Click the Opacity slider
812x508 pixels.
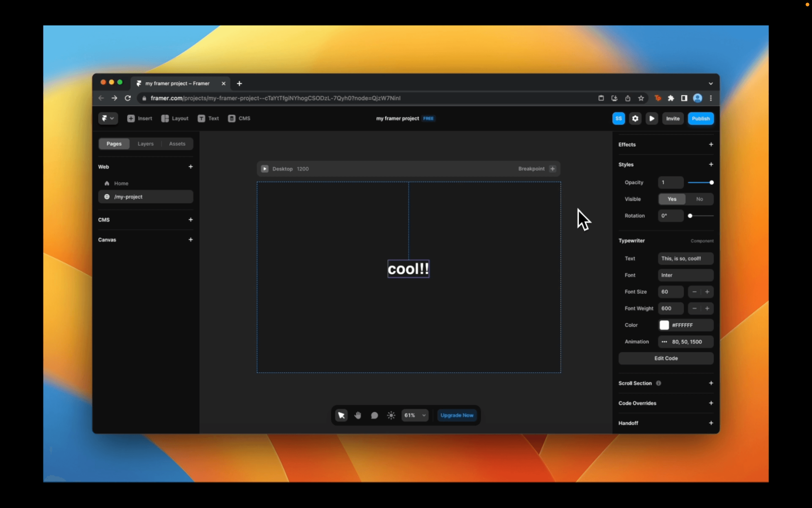point(701,182)
